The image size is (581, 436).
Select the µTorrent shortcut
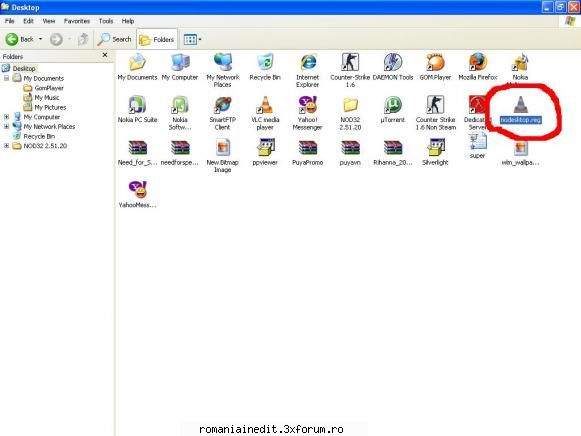[x=393, y=110]
